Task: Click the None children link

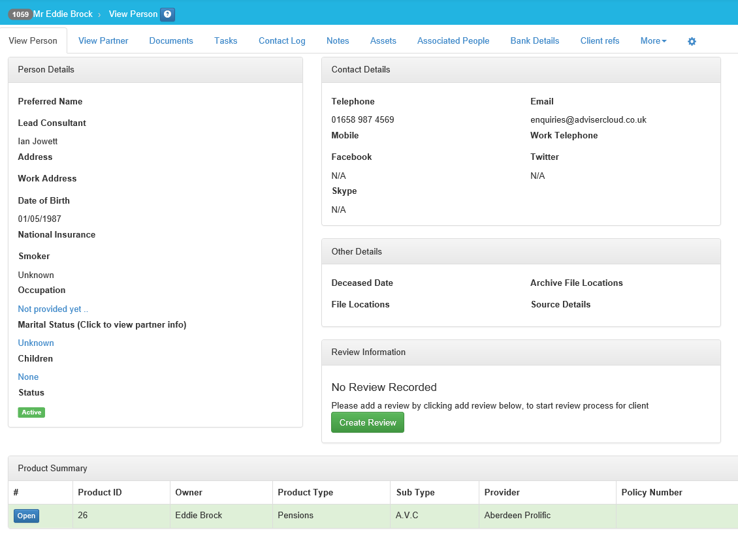Action: (x=28, y=377)
